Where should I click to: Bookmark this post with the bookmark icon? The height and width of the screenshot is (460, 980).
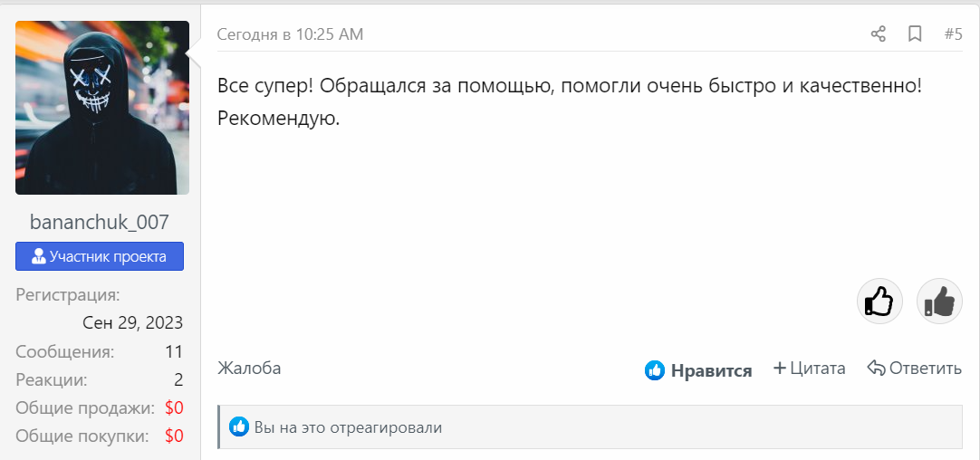click(x=915, y=34)
